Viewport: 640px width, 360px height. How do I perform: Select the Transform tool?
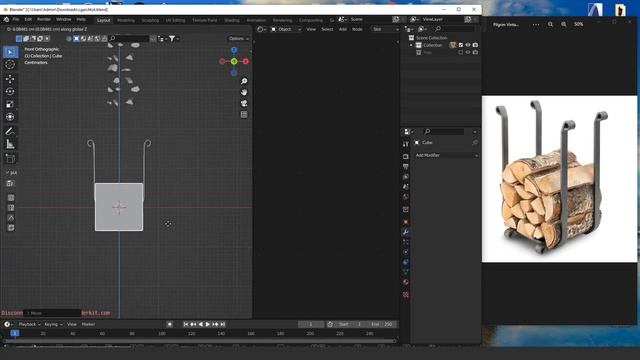pos(10,117)
